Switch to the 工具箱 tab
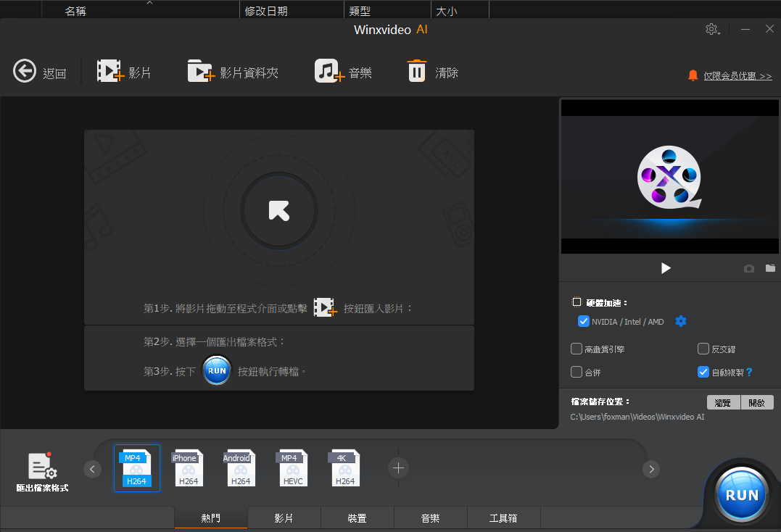781x532 pixels. [503, 518]
